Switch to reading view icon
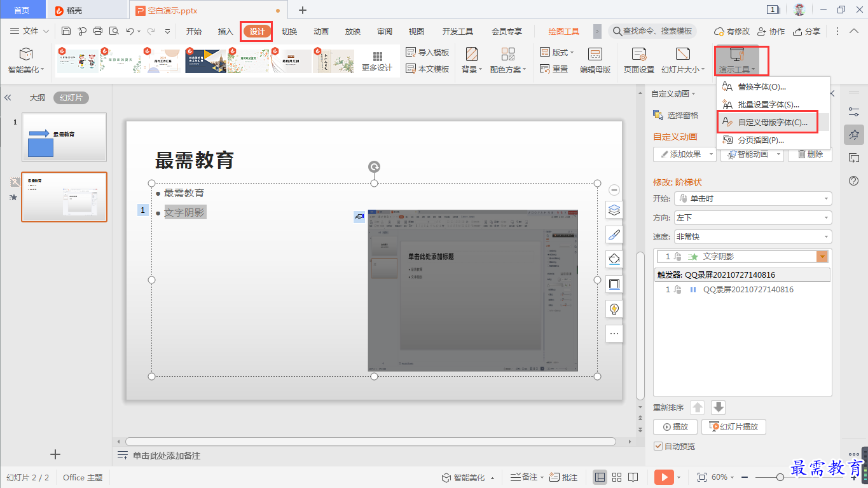868x488 pixels. tap(633, 477)
